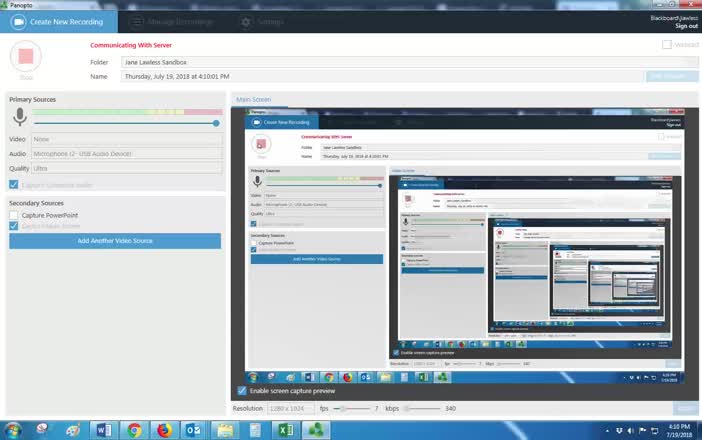Click the Add Another Video Source button

[x=115, y=241]
